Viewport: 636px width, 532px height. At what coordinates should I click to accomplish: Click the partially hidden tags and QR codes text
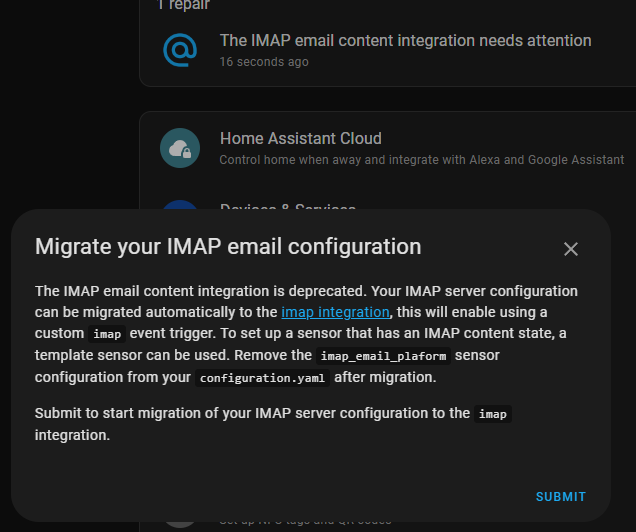coord(305,522)
